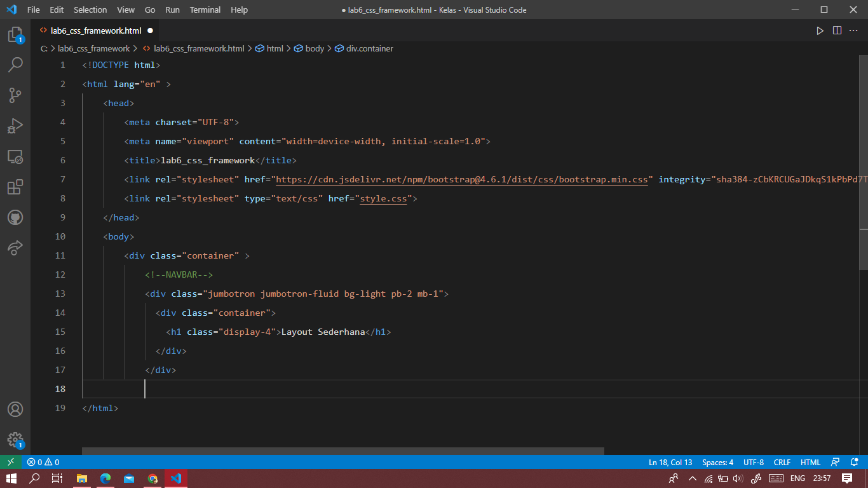Split the editor to the right
The height and width of the screenshot is (488, 868).
837,30
